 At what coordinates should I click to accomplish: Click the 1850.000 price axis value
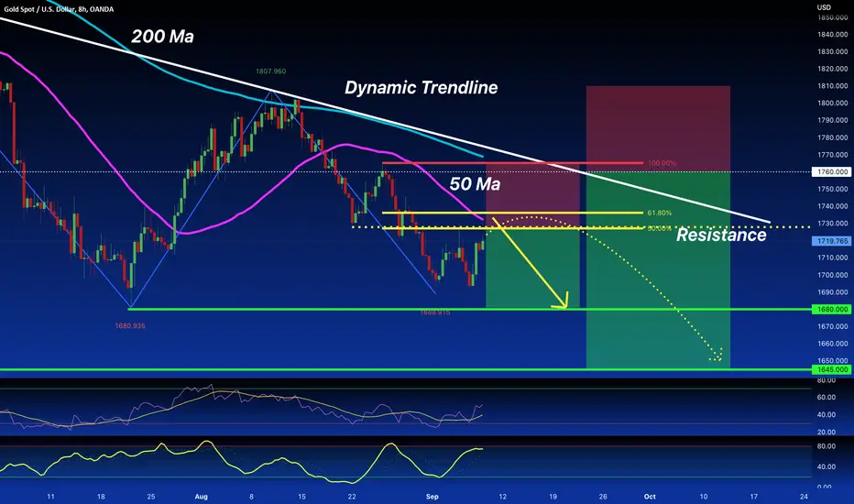click(x=833, y=17)
